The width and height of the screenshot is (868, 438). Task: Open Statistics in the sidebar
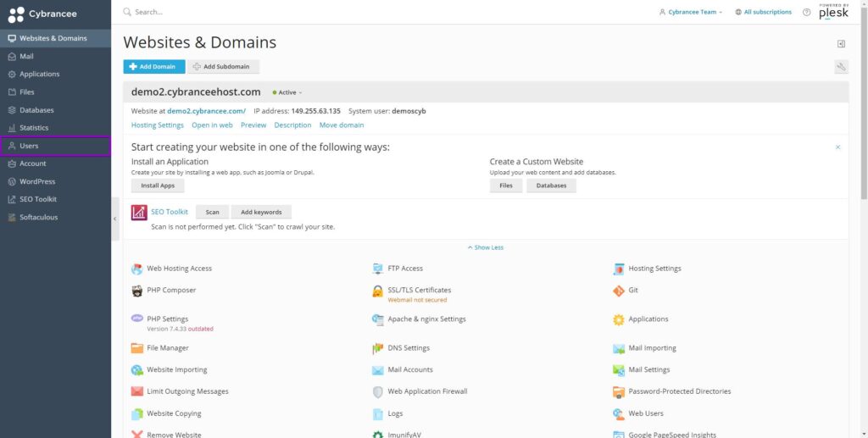coord(55,128)
